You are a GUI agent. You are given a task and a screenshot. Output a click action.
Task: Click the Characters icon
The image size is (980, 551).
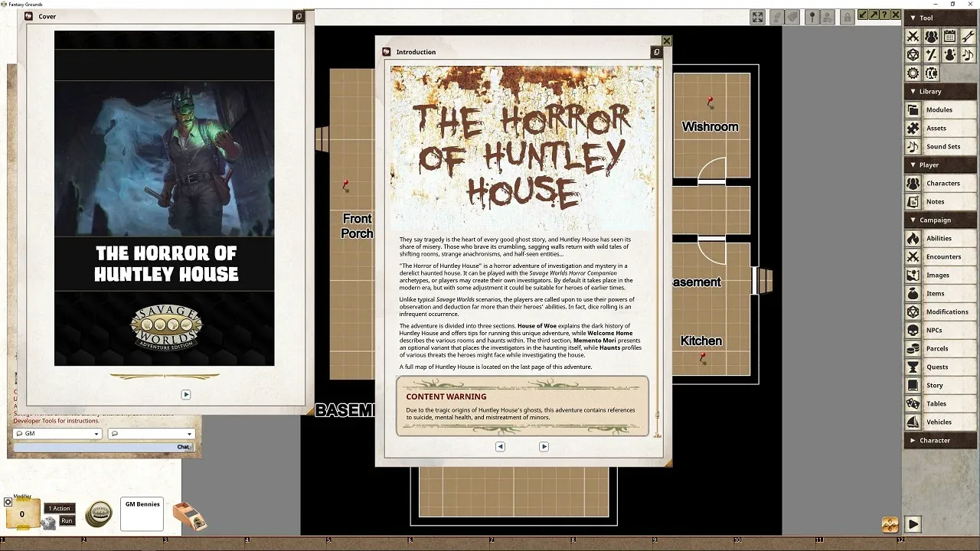click(913, 183)
